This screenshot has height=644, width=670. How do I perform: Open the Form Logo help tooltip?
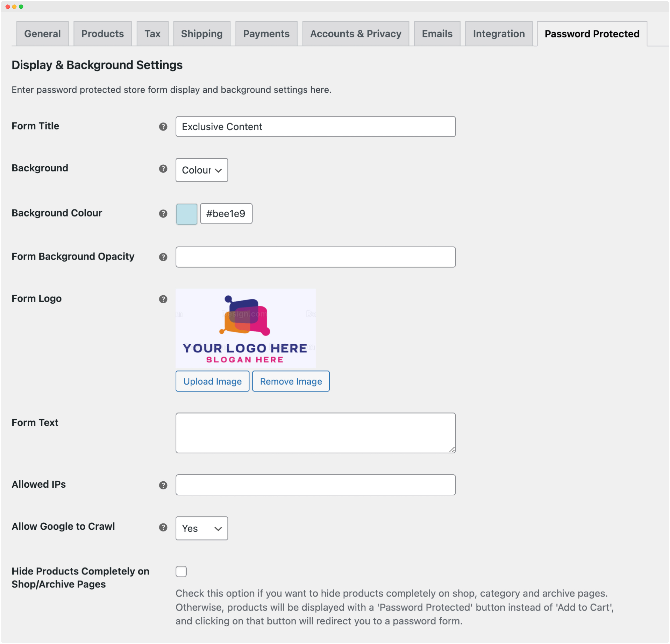(163, 299)
